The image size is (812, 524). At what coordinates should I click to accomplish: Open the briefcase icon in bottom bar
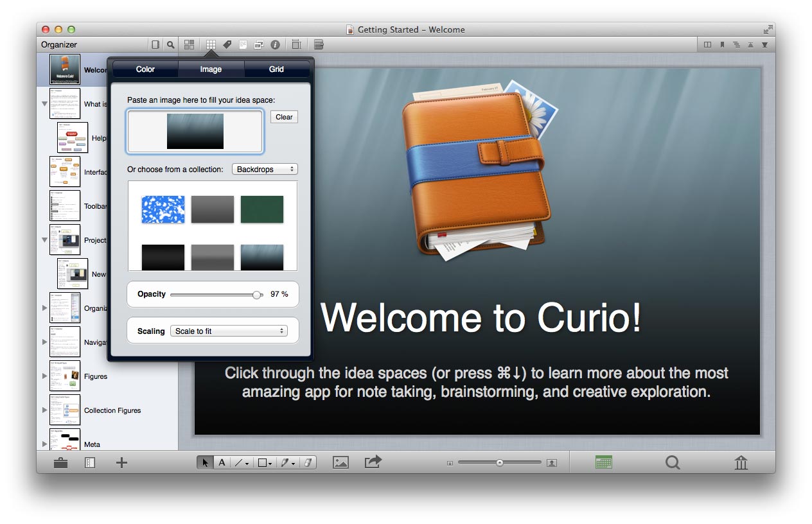pyautogui.click(x=60, y=462)
